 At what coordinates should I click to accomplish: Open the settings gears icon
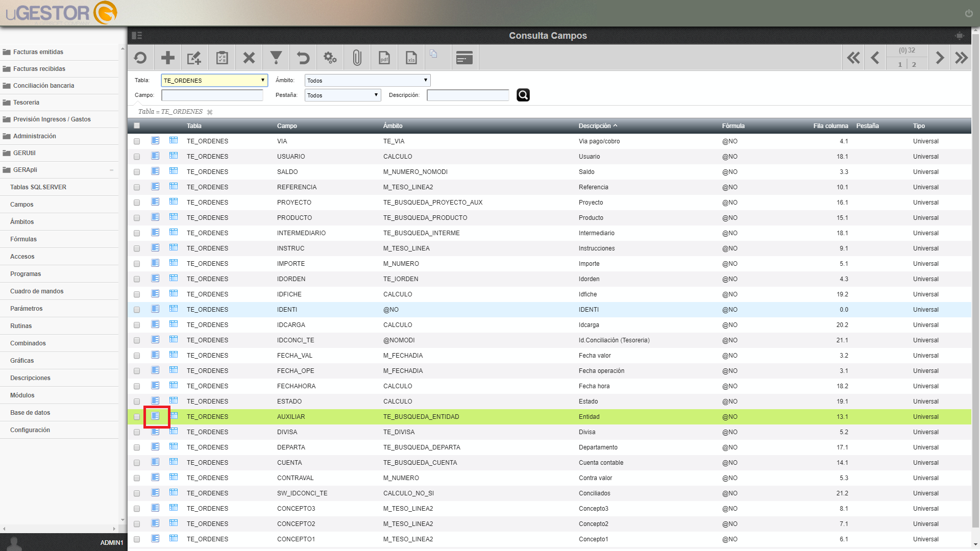330,58
